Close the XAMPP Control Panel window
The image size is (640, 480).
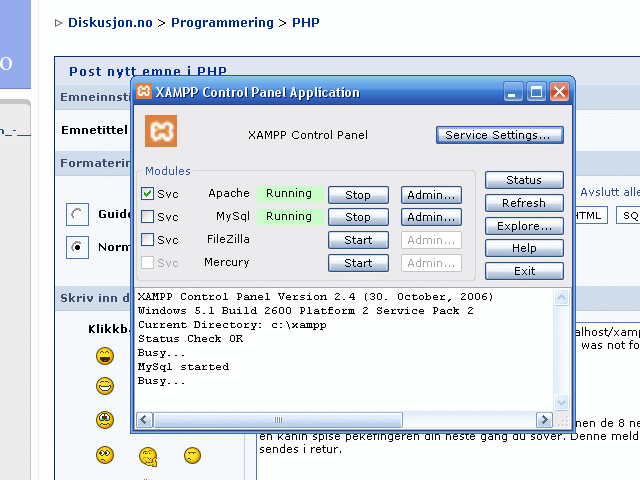pos(559,92)
